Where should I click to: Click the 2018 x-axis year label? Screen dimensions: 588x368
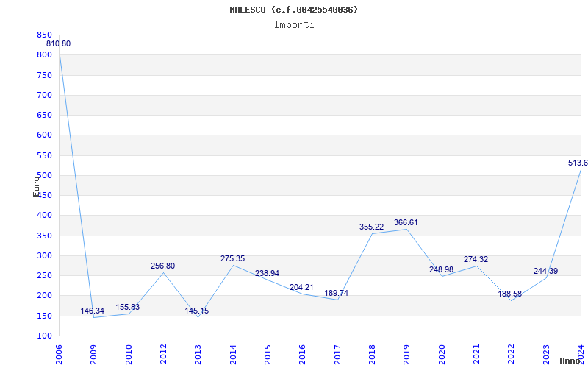click(x=372, y=355)
